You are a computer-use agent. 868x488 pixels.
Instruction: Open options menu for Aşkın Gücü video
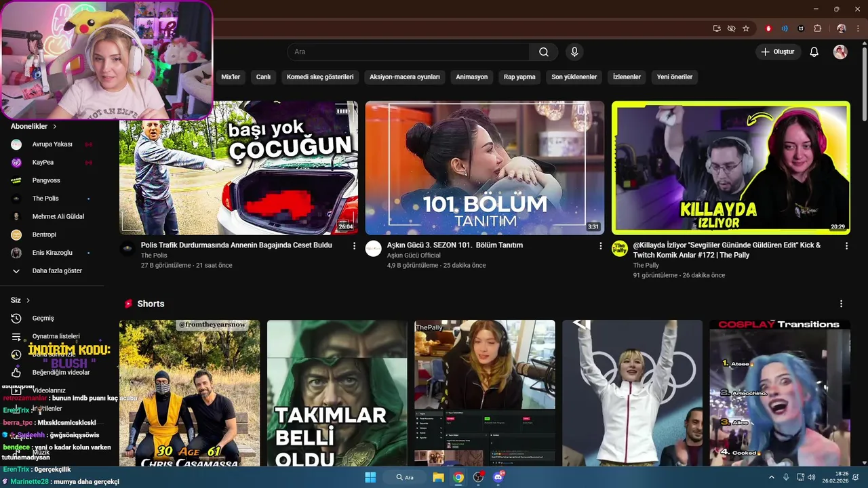pos(600,246)
